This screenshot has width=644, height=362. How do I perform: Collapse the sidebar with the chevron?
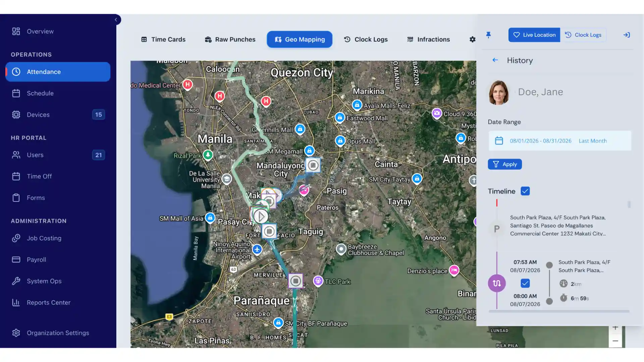tap(116, 20)
